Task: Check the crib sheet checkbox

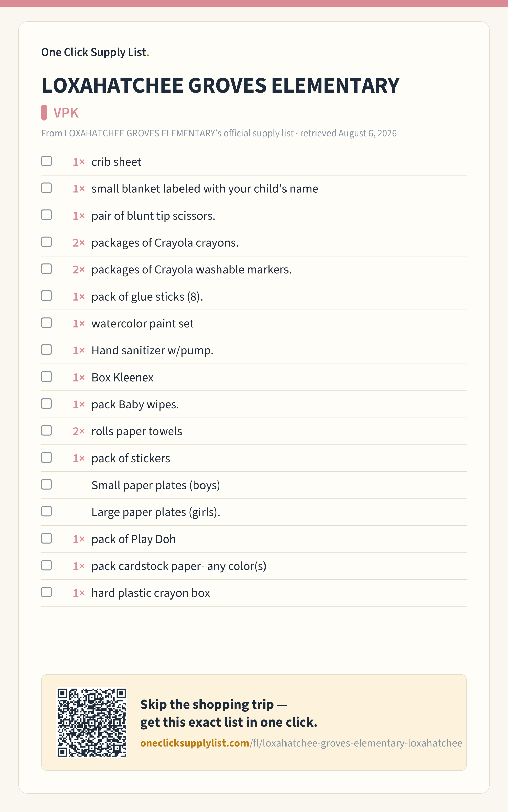Action: 46,161
